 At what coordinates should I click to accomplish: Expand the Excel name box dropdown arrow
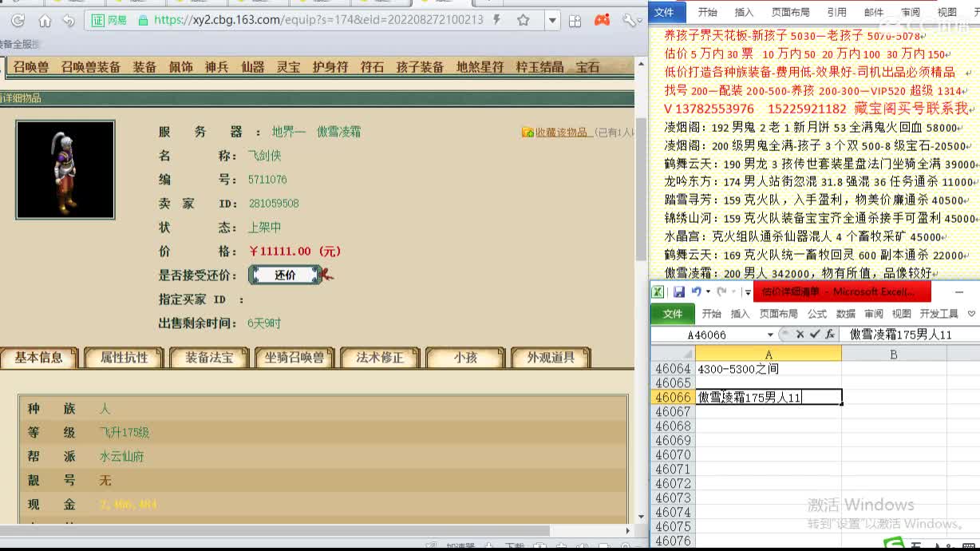(x=770, y=335)
